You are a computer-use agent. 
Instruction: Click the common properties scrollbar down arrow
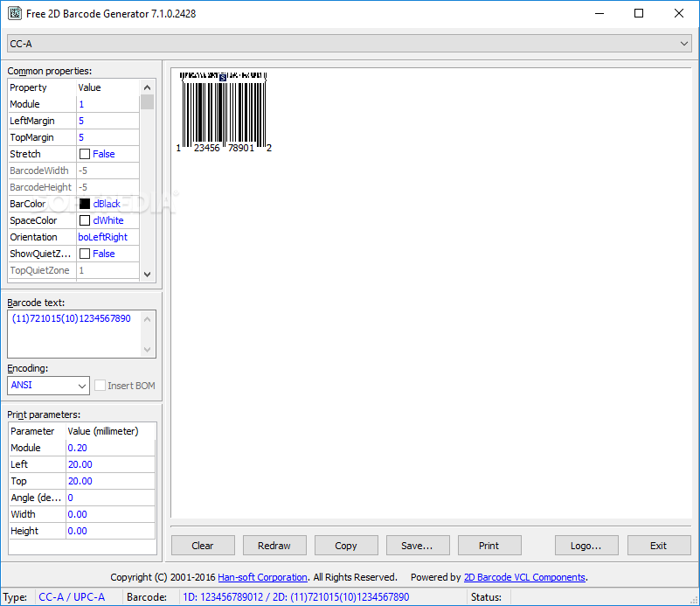[147, 274]
